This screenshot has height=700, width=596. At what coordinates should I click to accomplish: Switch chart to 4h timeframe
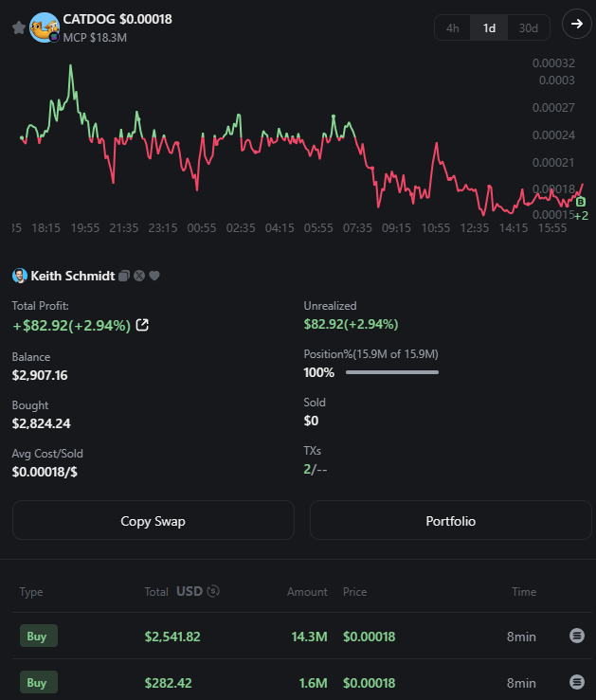(x=452, y=28)
